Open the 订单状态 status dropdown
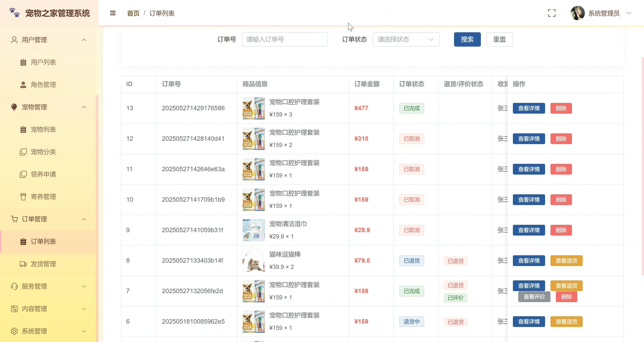Screen dimensions: 644x342 [x=405, y=39]
